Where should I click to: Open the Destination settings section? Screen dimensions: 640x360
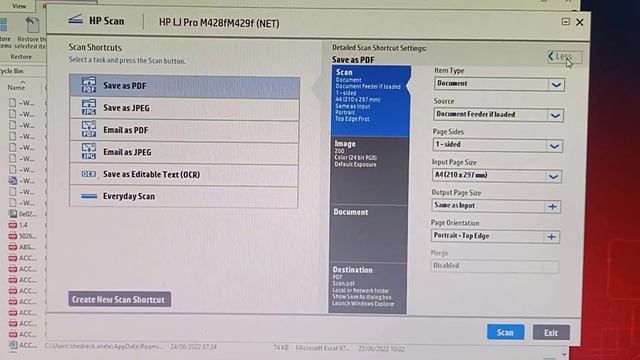(368, 288)
